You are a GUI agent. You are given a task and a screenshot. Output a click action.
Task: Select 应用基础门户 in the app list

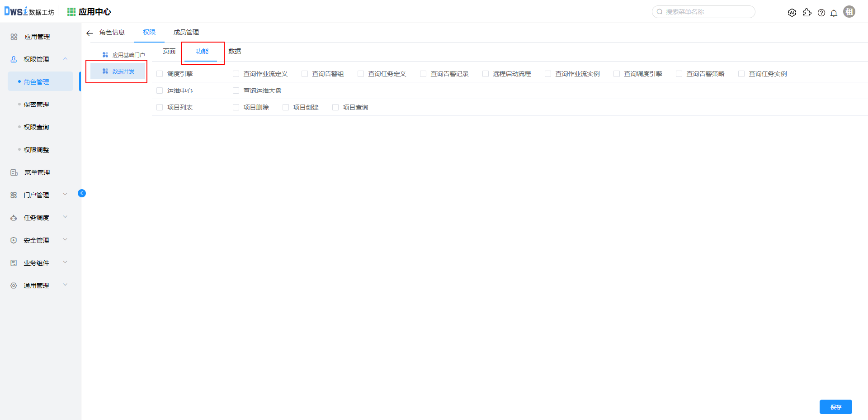[128, 55]
